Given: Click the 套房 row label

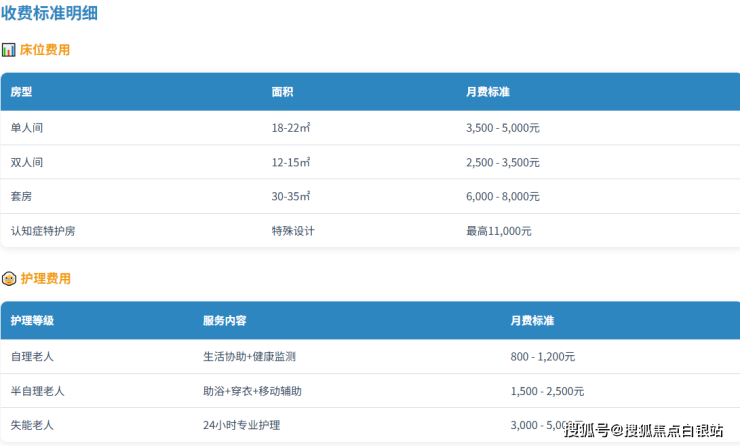Looking at the screenshot, I should point(22,197).
